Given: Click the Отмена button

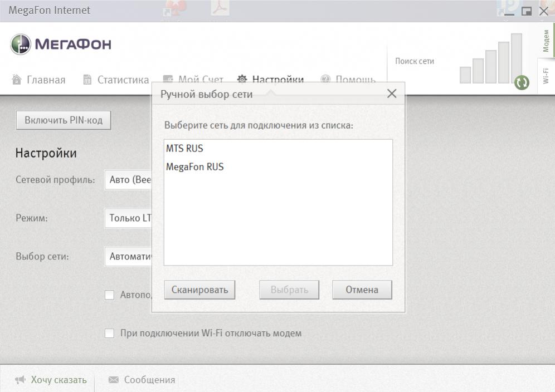Looking at the screenshot, I should [x=362, y=290].
